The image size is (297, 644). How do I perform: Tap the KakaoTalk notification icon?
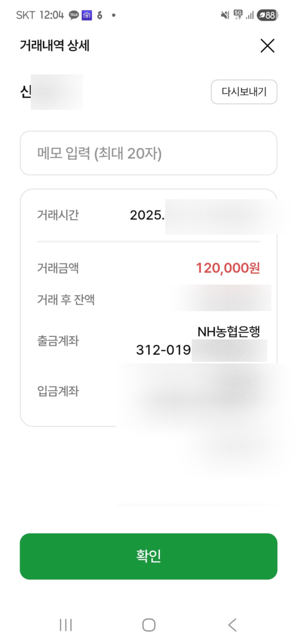[74, 15]
